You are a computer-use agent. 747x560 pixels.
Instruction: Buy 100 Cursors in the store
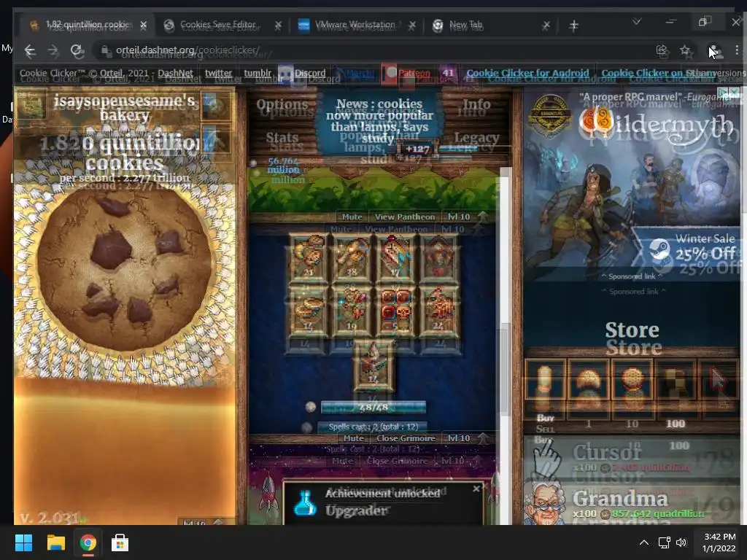tap(632, 458)
